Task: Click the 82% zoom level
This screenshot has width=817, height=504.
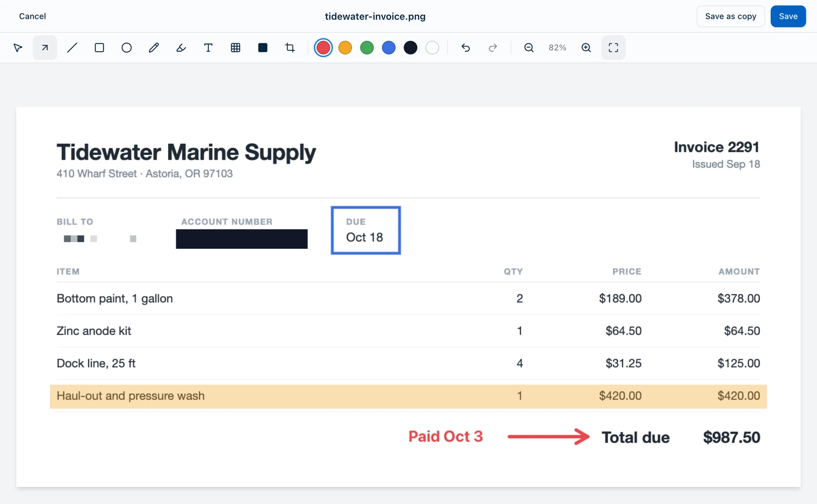Action: pos(558,47)
